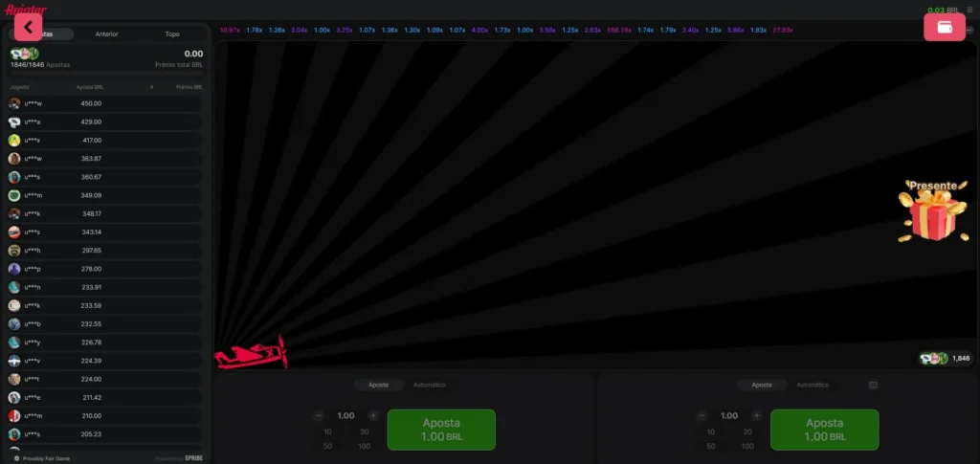980x464 pixels.
Task: Click the minus icon in left bet panel
Action: click(319, 416)
